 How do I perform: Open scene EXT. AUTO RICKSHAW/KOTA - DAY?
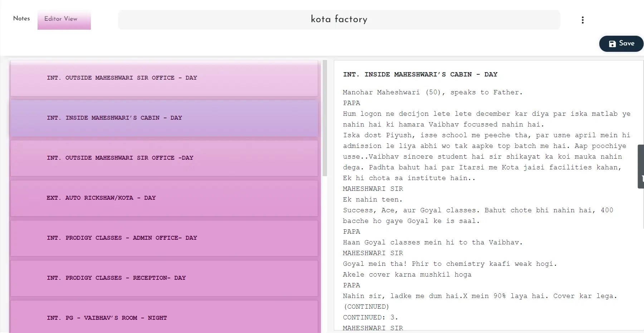[x=164, y=198]
